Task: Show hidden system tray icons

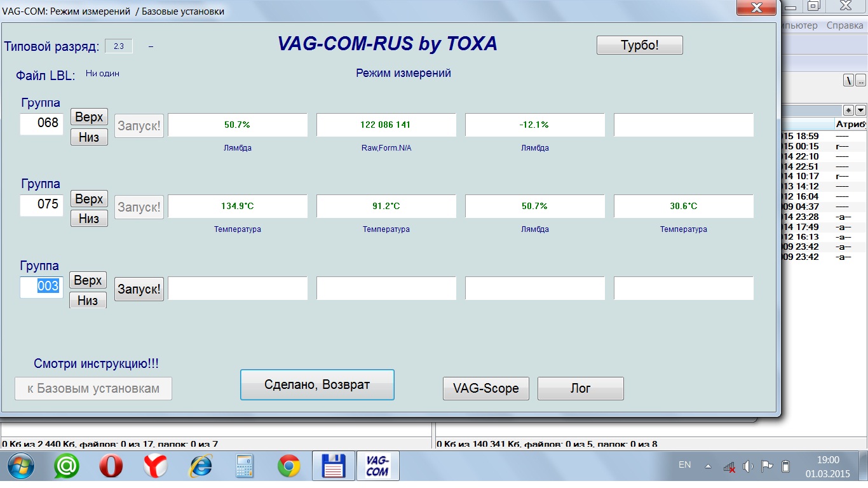Action: click(708, 466)
